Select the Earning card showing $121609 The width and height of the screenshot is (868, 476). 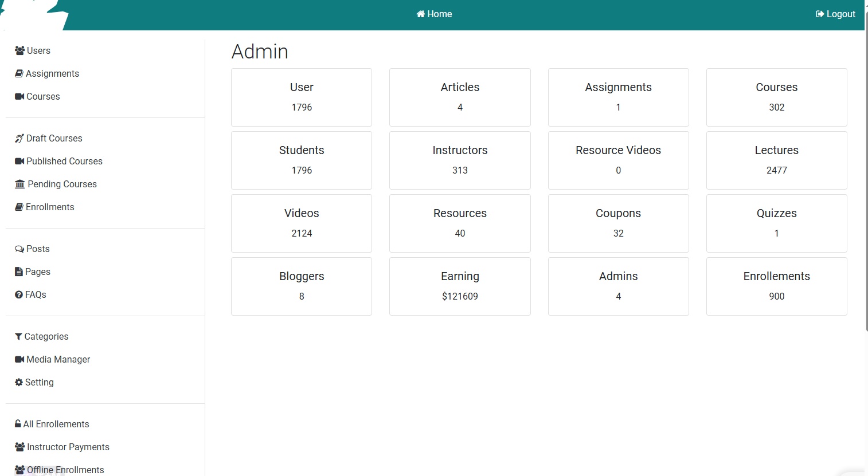coord(460,286)
